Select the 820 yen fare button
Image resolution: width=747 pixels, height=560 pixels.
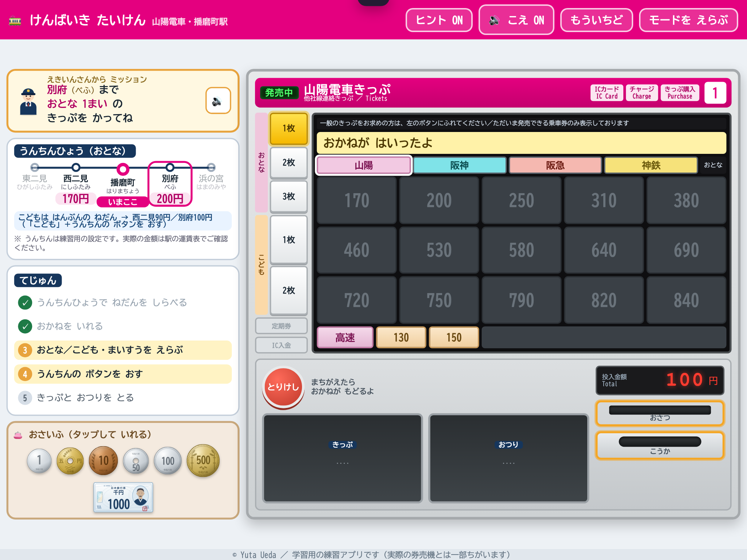(604, 300)
